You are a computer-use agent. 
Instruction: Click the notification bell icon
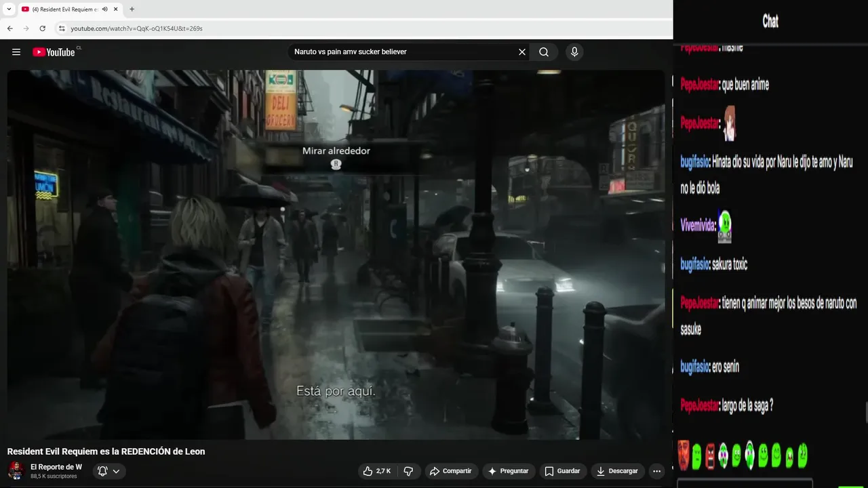(102, 471)
